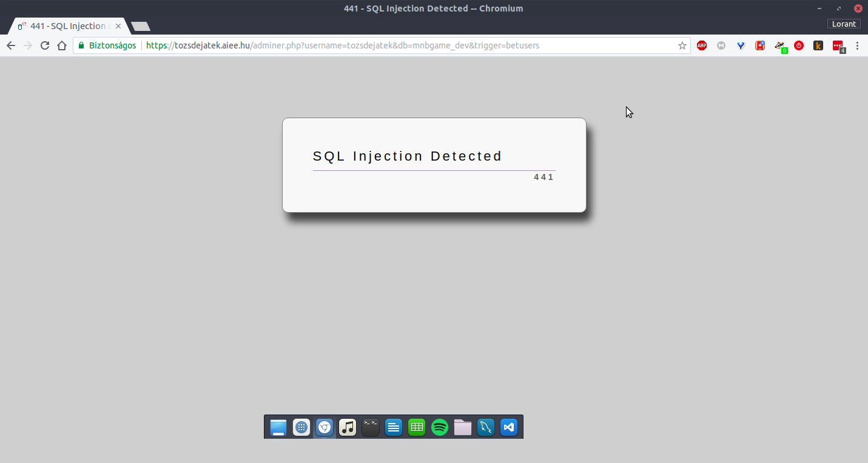868x463 pixels.
Task: Open the Chromium three-dot menu
Action: (857, 45)
